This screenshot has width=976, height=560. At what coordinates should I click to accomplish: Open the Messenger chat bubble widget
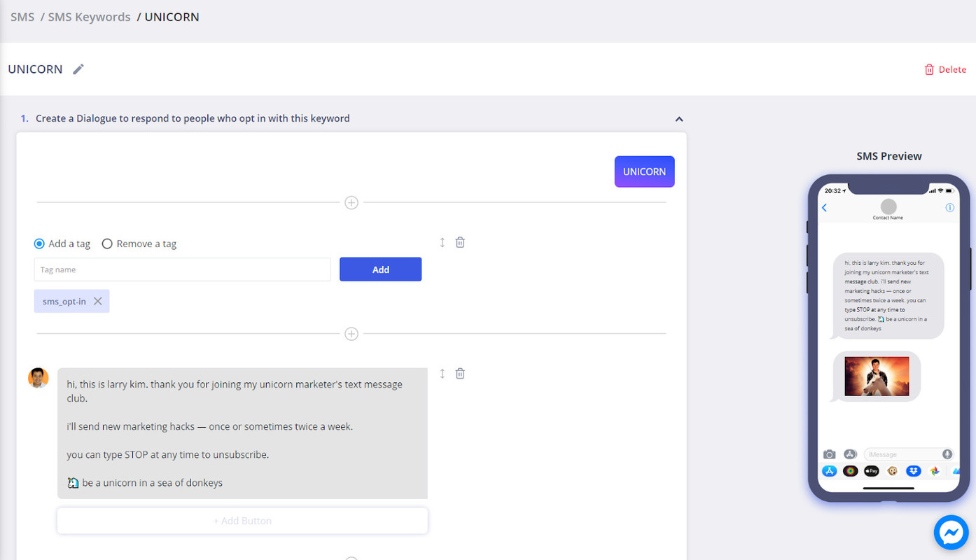coord(951,532)
